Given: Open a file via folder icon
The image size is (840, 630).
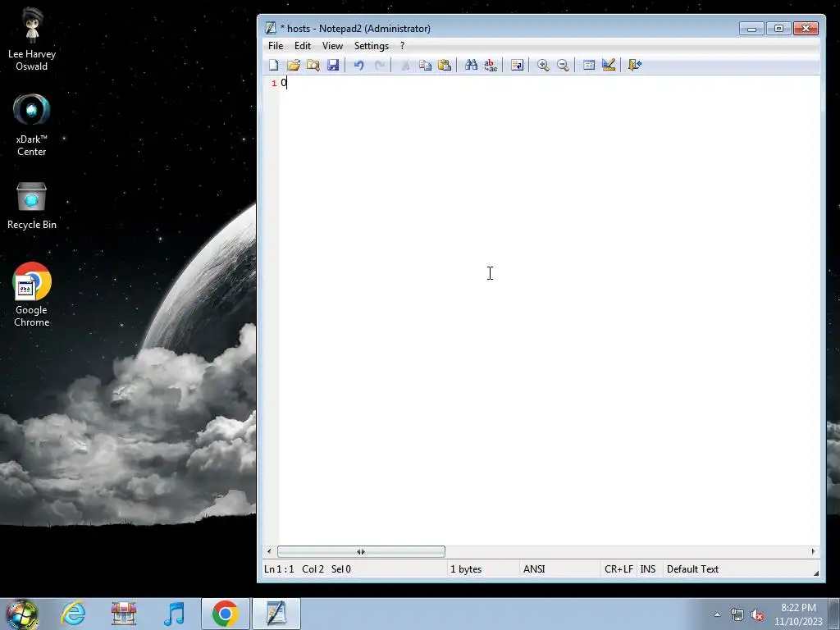Looking at the screenshot, I should [293, 66].
